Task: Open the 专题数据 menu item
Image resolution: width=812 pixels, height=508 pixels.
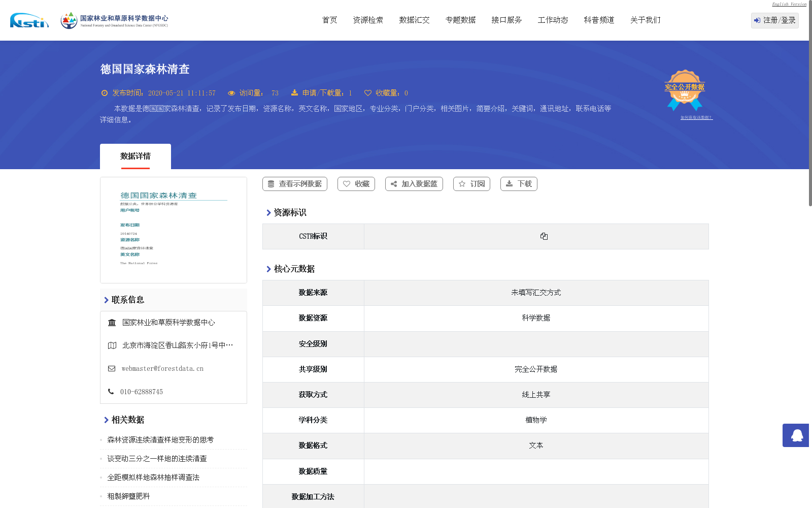Action: tap(461, 20)
